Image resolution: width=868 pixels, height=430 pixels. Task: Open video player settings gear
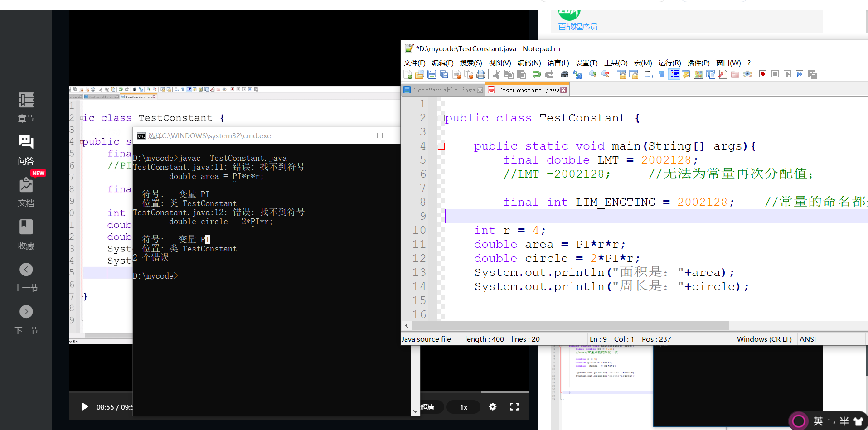pyautogui.click(x=493, y=406)
